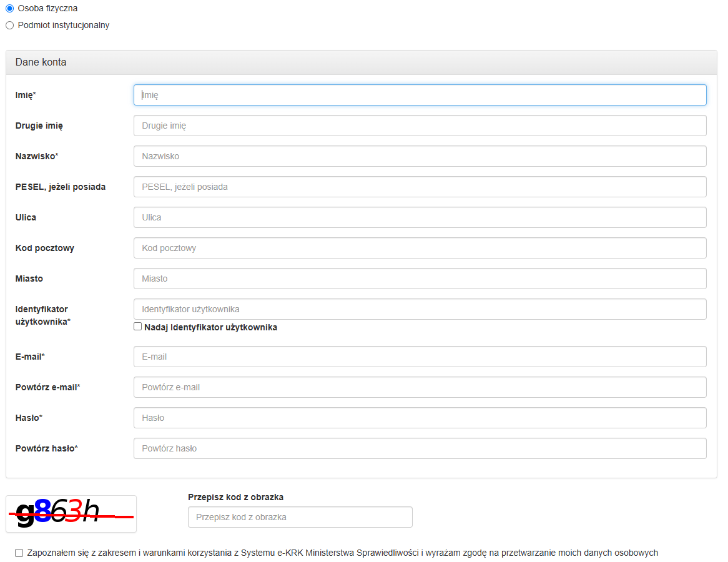Focus the Drugie imię text field

click(420, 126)
